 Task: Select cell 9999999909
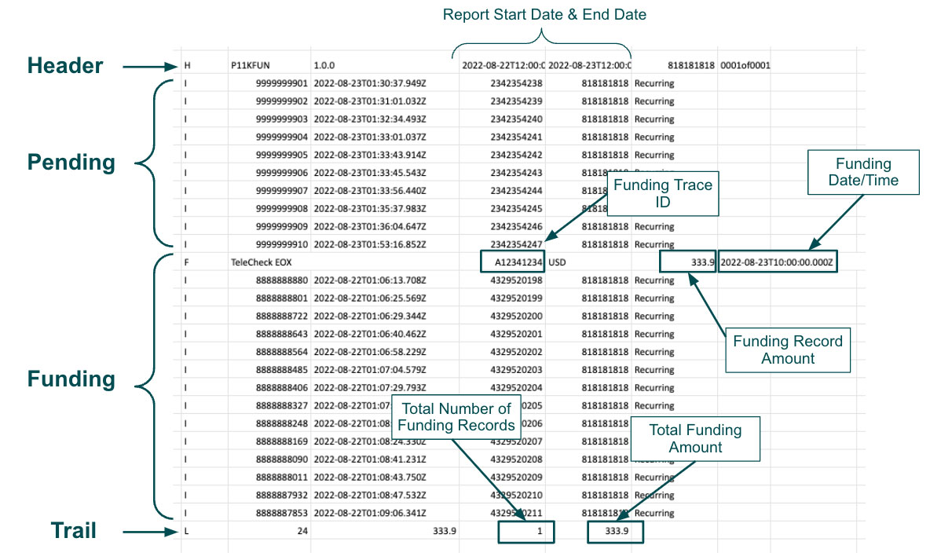click(282, 226)
